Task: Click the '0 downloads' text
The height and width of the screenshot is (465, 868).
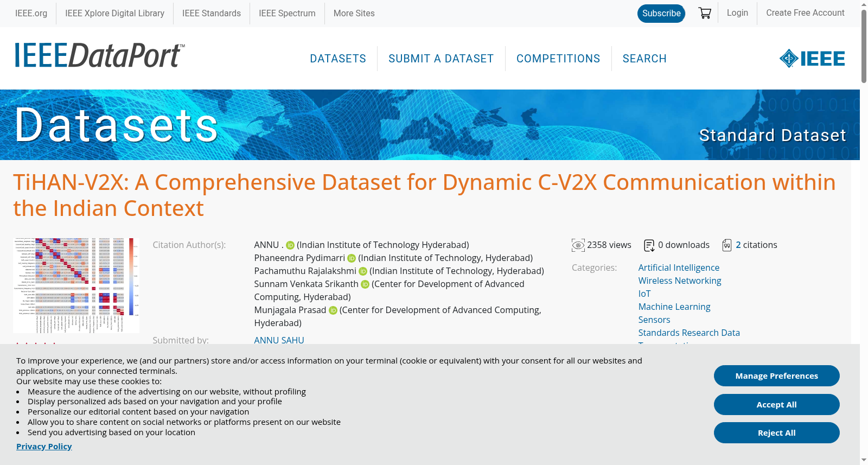Action: [684, 245]
